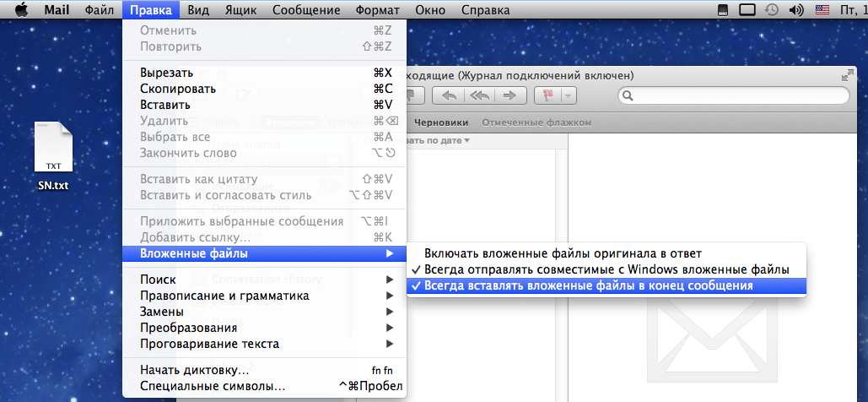Choose Скопировать from the menu
The height and width of the screenshot is (402, 868).
(x=265, y=89)
